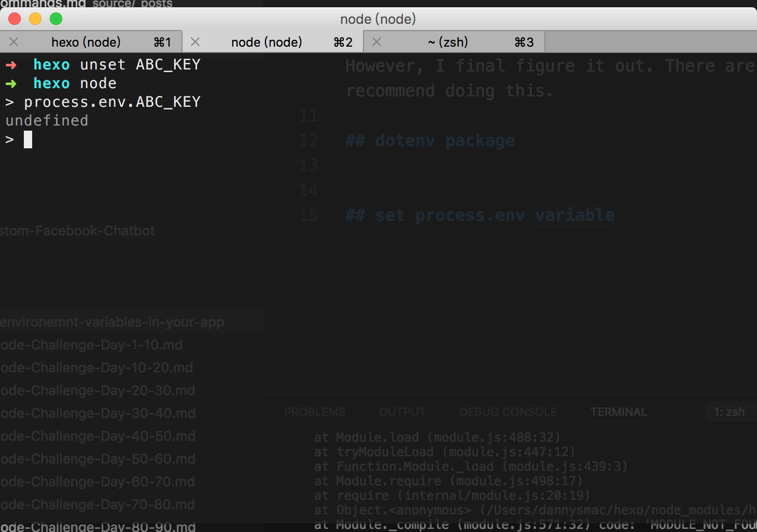Image resolution: width=757 pixels, height=532 pixels.
Task: Click line number 13 in the editor gutter
Action: (x=309, y=165)
